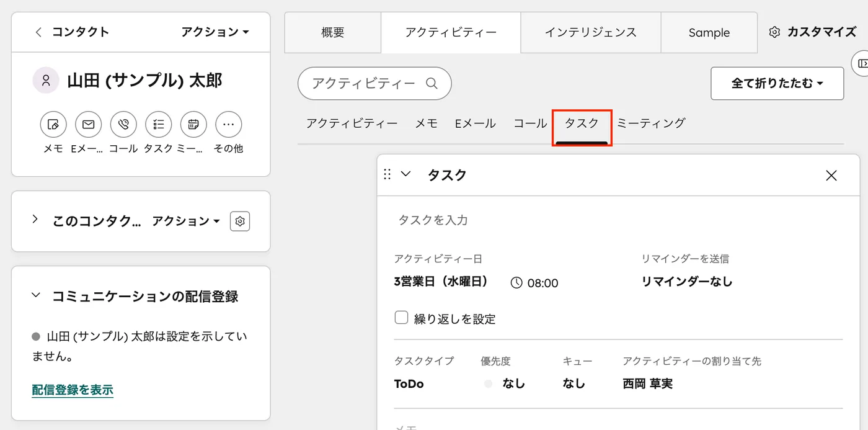This screenshot has width=868, height=430.
Task: Click the magnifier in the activity search field
Action: pyautogui.click(x=432, y=83)
